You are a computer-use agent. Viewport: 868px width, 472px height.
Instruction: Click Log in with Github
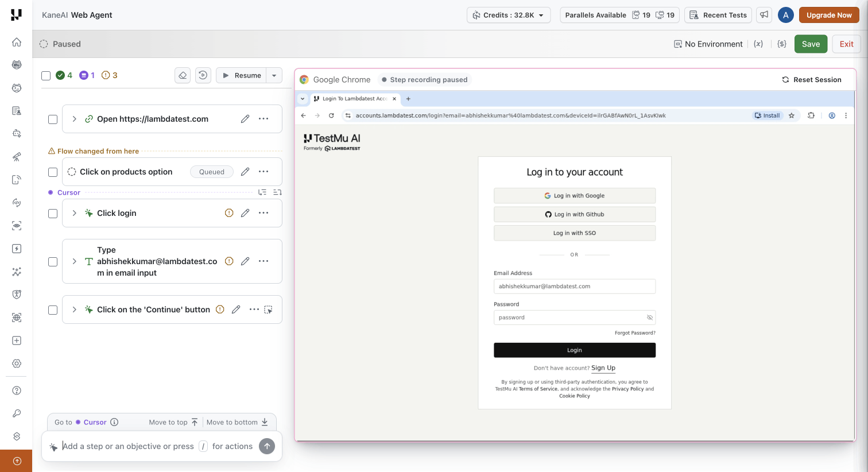[x=575, y=214]
